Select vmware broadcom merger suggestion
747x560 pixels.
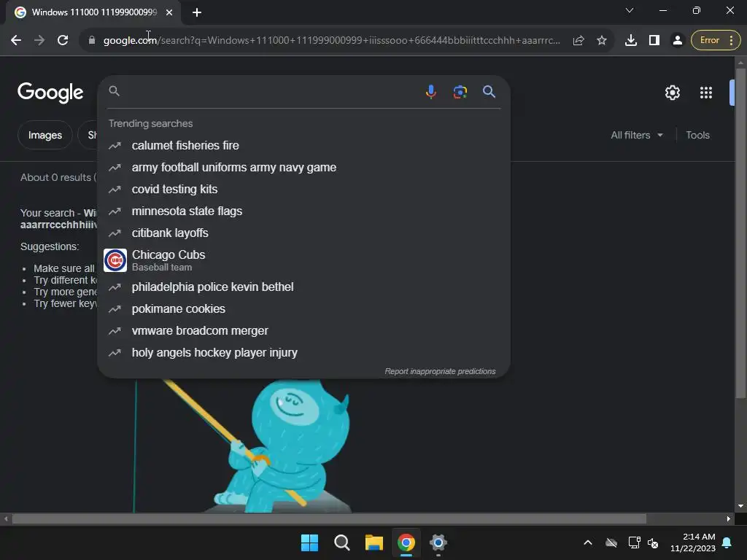(x=303, y=330)
